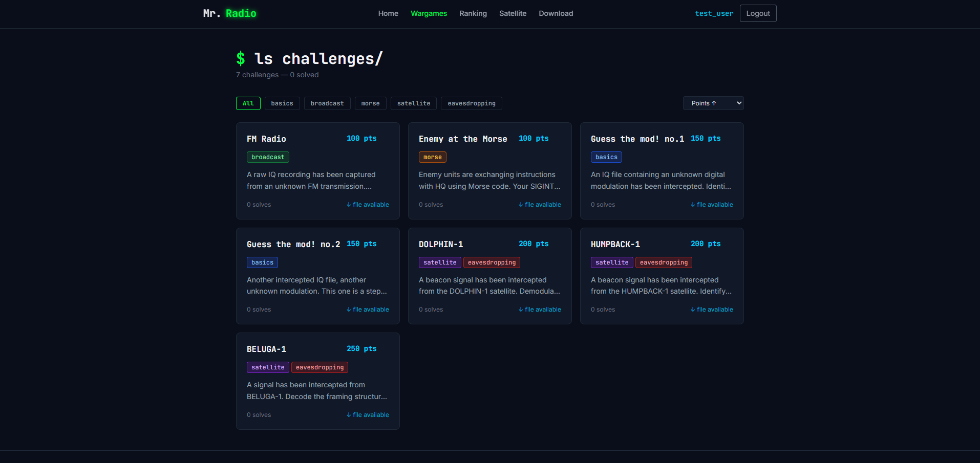Click the morse tag on Enemy at the Morse card

tap(433, 157)
